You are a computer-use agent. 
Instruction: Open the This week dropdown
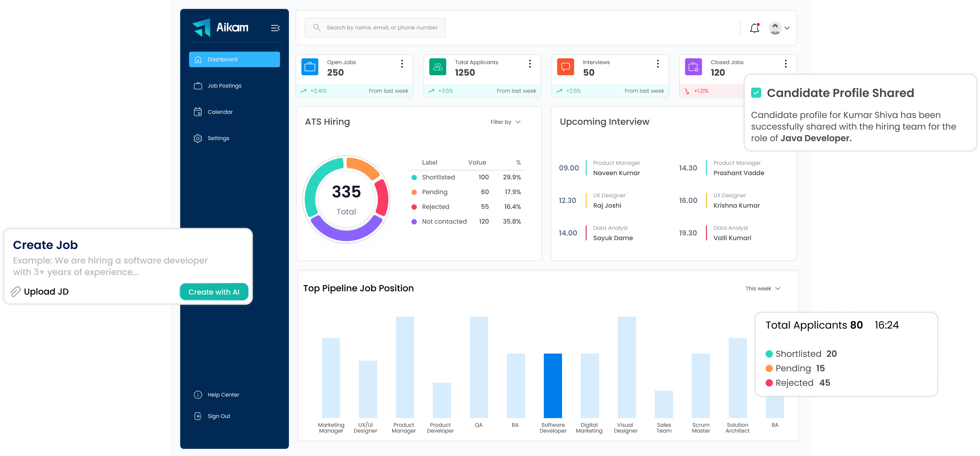click(763, 288)
